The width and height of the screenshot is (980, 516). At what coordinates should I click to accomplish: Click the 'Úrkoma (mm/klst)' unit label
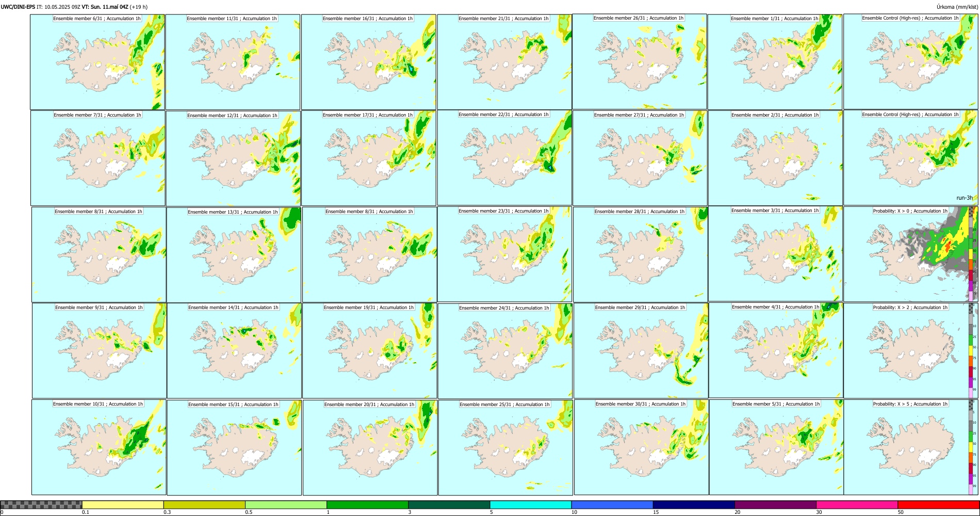tap(957, 7)
